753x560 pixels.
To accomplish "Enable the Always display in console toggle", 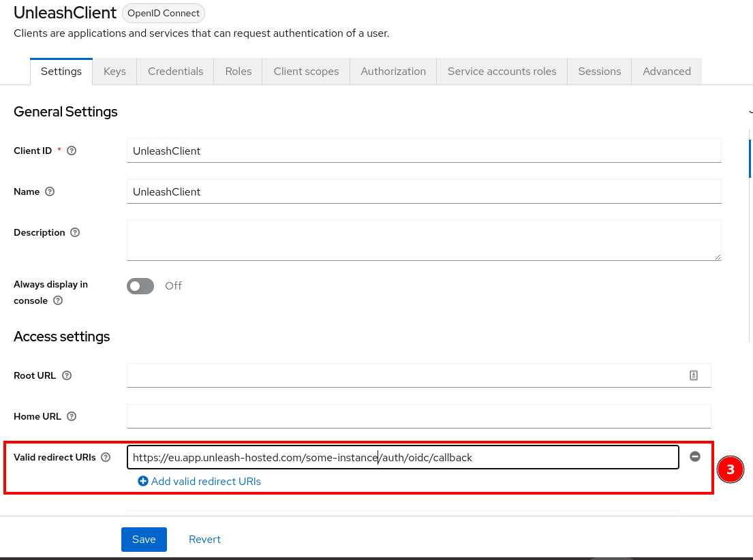I will click(x=140, y=286).
